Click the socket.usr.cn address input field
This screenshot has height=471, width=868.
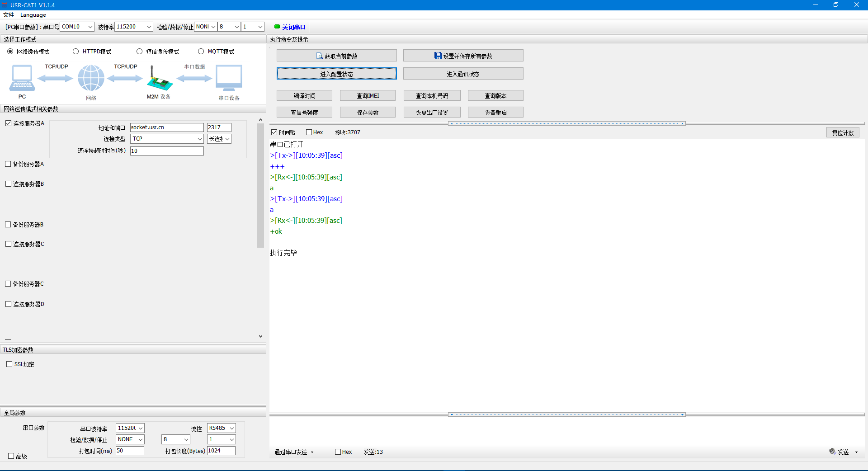coord(167,127)
